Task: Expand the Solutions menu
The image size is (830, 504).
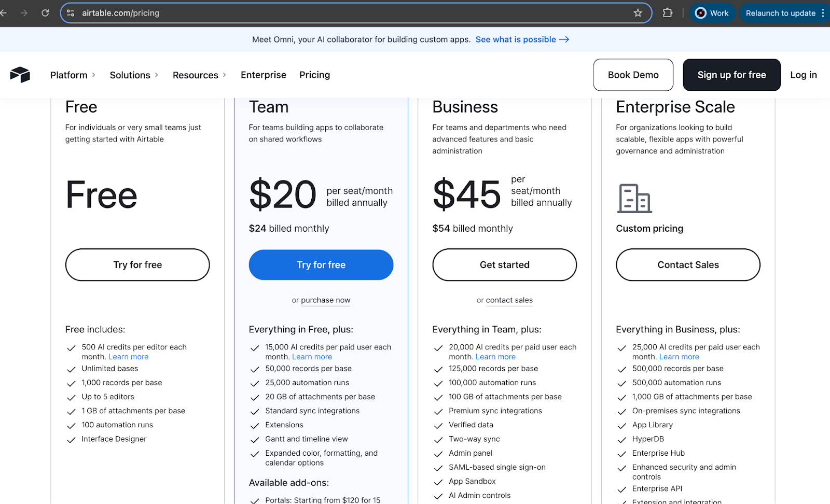Action: coord(134,75)
